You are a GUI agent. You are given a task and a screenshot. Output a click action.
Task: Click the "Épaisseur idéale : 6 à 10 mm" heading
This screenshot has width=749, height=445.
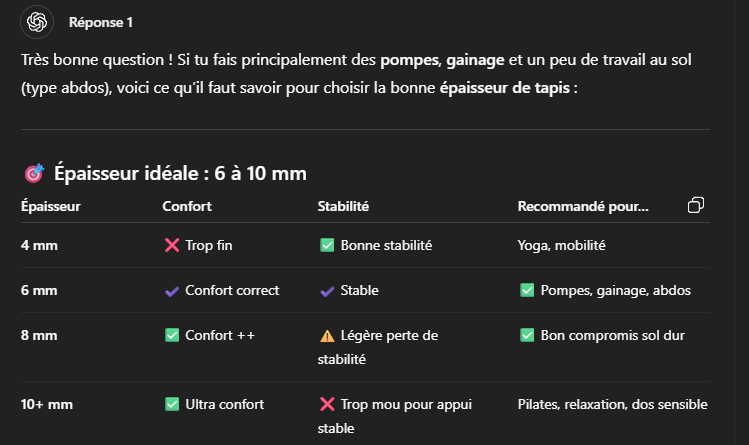pyautogui.click(x=180, y=174)
